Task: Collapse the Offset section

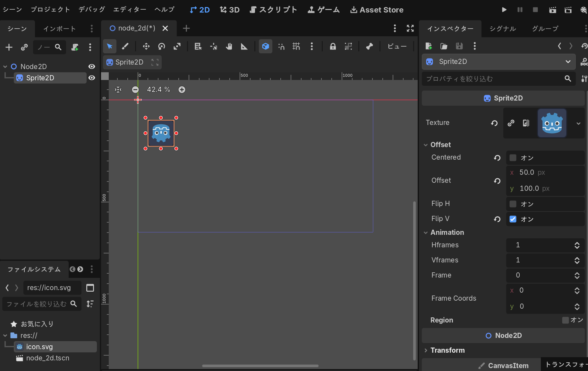Action: pyautogui.click(x=426, y=145)
